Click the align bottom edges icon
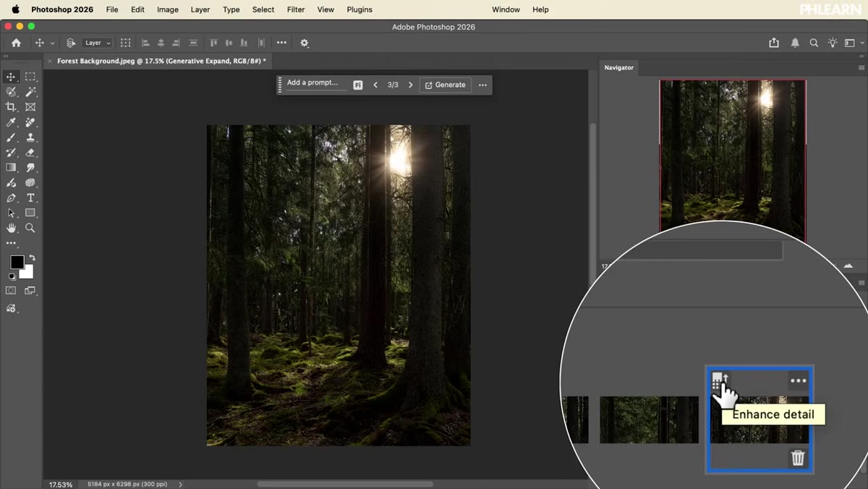The height and width of the screenshot is (489, 868). point(245,43)
